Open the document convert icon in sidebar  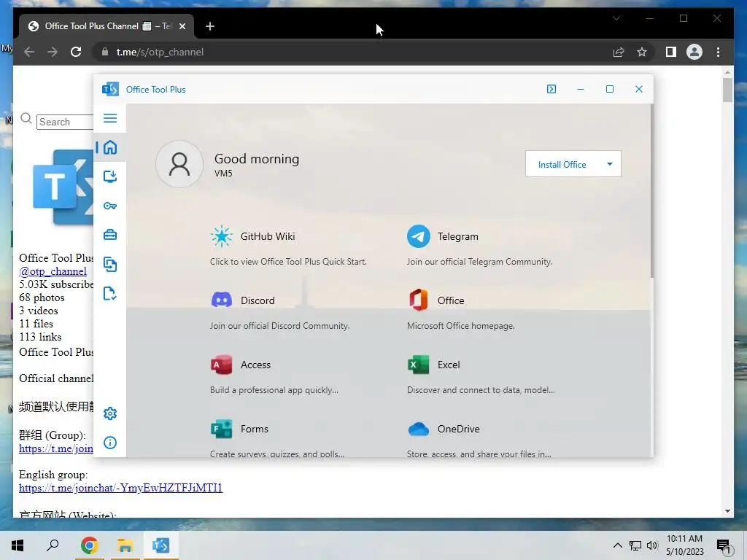110,264
